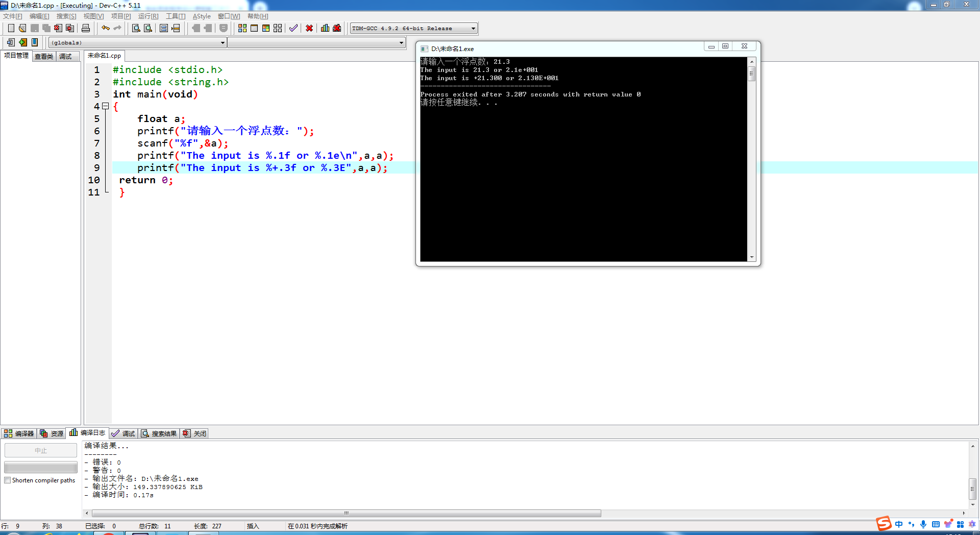
Task: Click the scanf("%f",&a); code line
Action: [183, 143]
